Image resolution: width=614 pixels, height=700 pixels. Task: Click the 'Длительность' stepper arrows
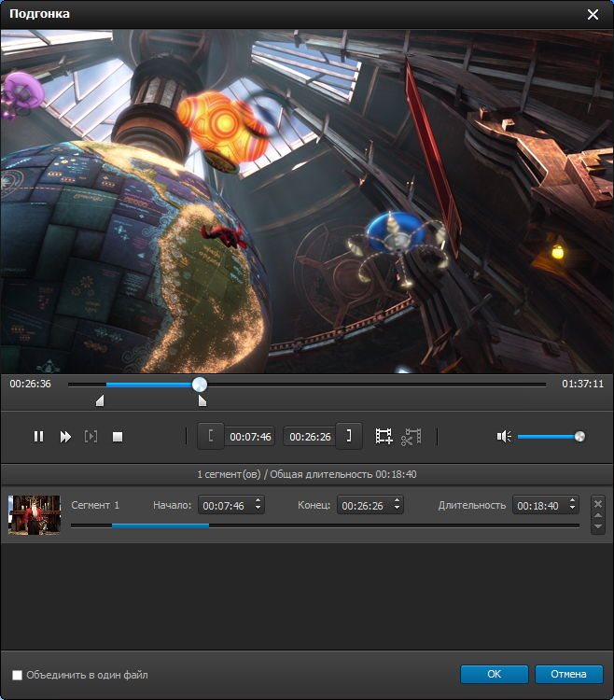pyautogui.click(x=571, y=505)
